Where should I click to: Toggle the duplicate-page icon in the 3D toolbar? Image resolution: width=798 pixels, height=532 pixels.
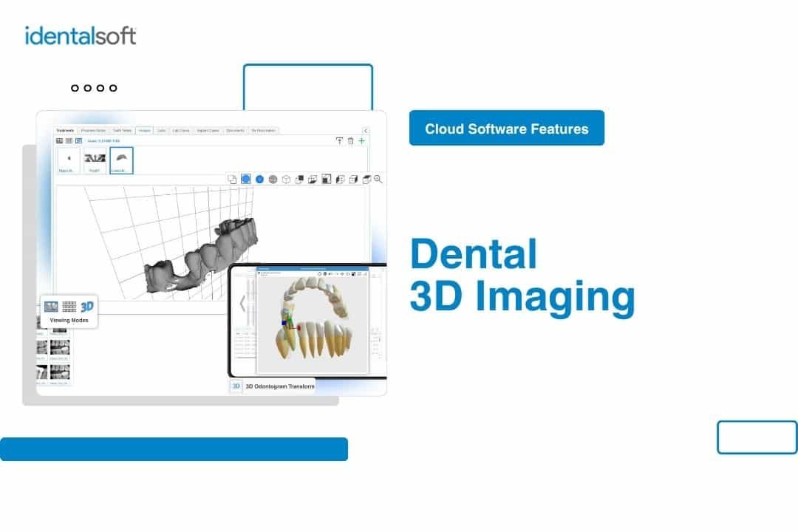(x=233, y=179)
